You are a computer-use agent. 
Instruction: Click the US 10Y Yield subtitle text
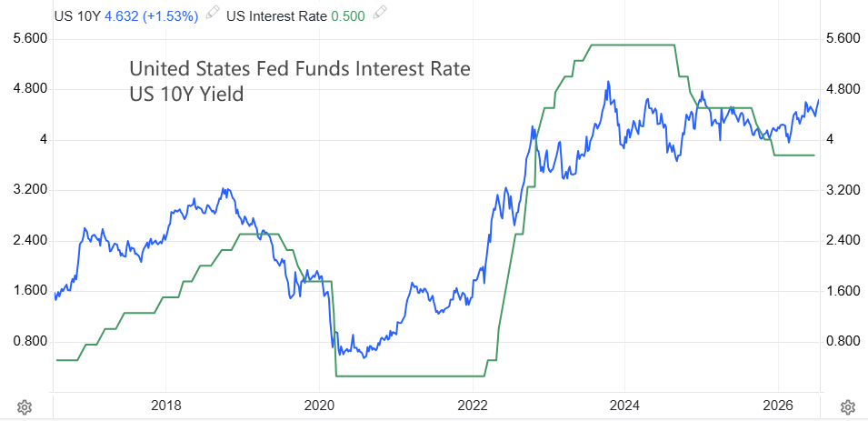(186, 95)
